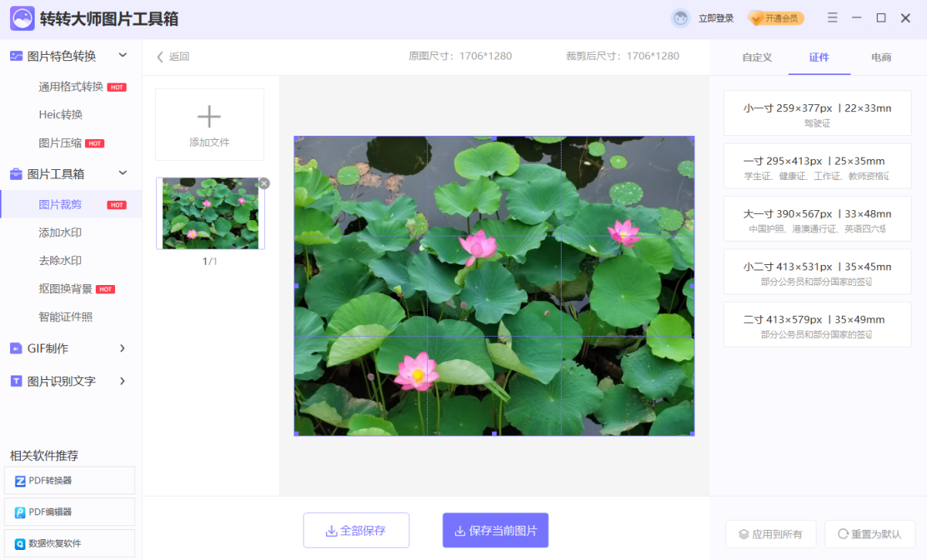Image resolution: width=927 pixels, height=560 pixels.
Task: Switch to the 自定义 tab
Action: point(756,57)
